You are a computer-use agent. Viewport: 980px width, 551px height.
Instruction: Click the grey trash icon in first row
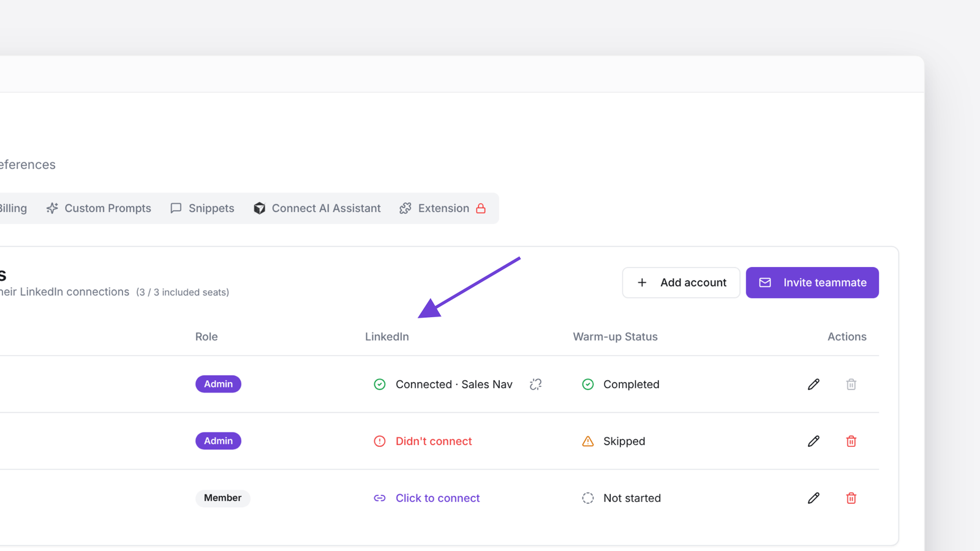[851, 384]
